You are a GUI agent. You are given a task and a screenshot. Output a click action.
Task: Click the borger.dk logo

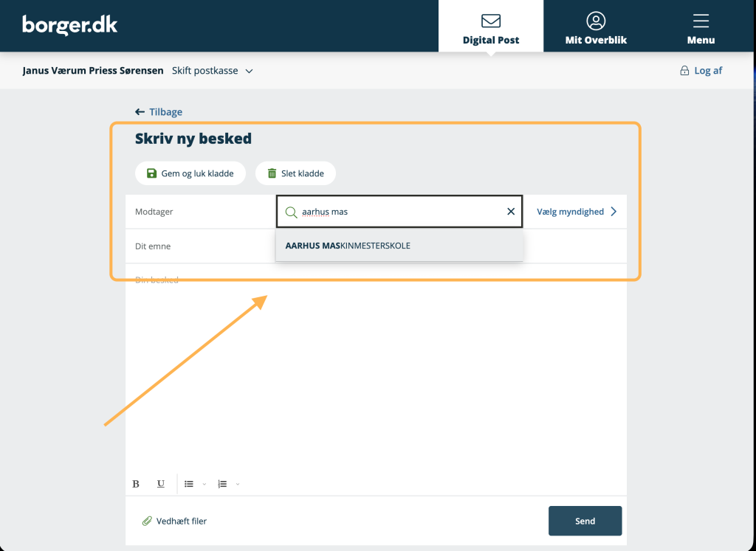(70, 25)
